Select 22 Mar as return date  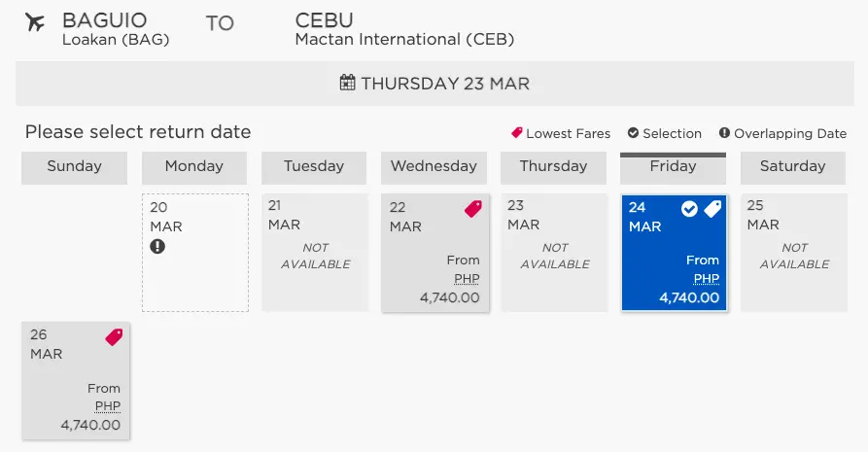pyautogui.click(x=435, y=253)
